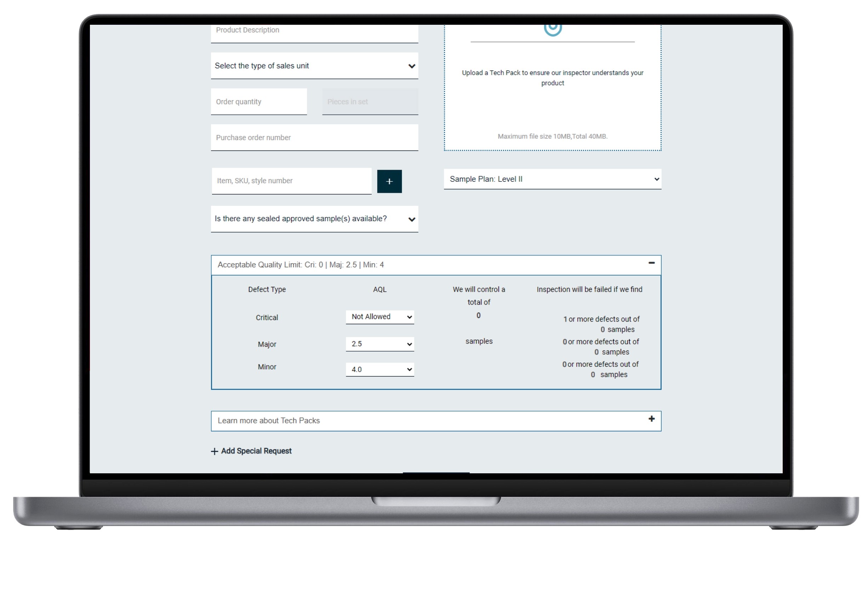Click the Pieces in set field

[370, 102]
